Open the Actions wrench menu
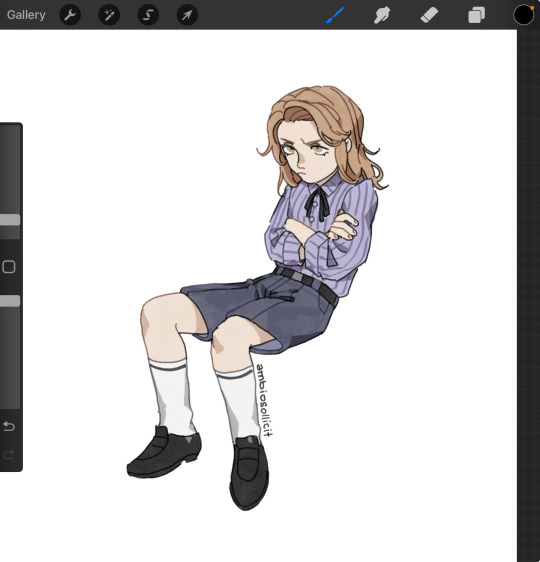The height and width of the screenshot is (562, 540). 70,15
